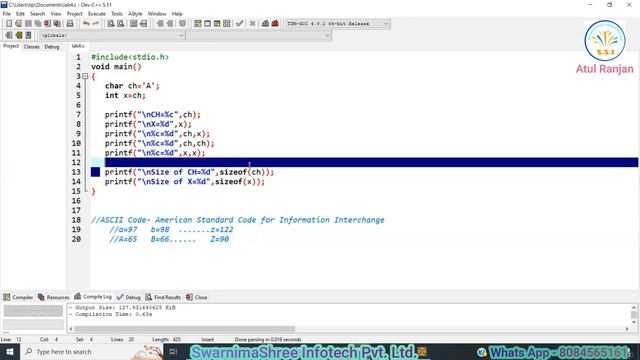The width and height of the screenshot is (640, 360).
Task: Show the Resources bottom tab
Action: point(53,297)
